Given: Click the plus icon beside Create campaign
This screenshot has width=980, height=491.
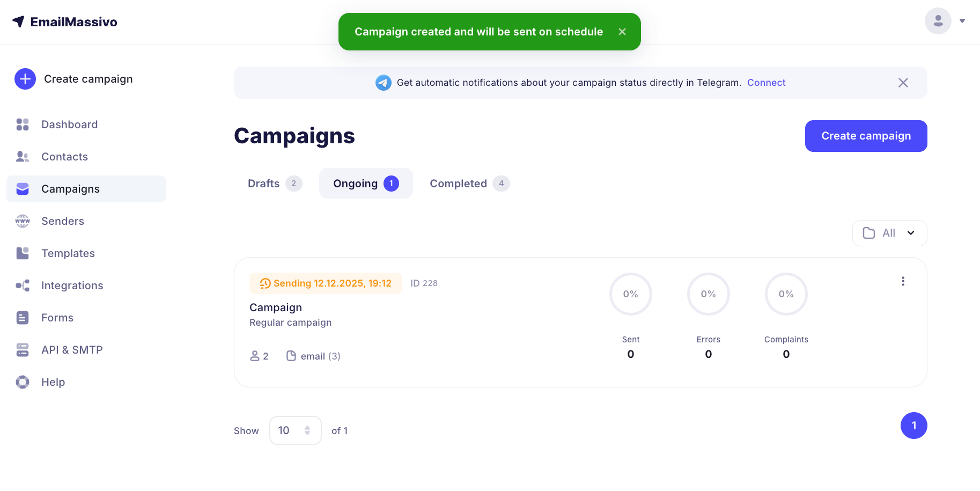Looking at the screenshot, I should pos(25,79).
